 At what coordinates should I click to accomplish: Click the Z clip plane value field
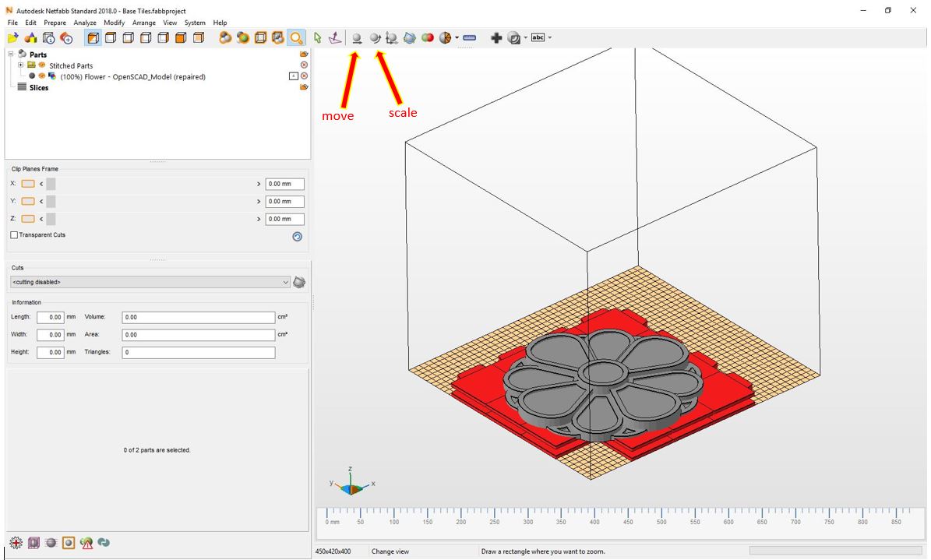tap(284, 219)
